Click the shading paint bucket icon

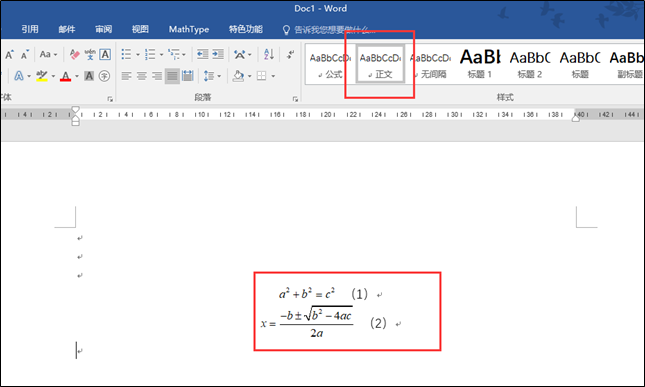pyautogui.click(x=239, y=76)
